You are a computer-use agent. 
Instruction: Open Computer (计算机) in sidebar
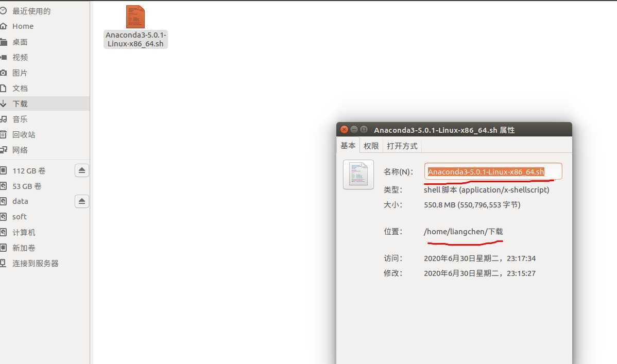tap(44, 233)
